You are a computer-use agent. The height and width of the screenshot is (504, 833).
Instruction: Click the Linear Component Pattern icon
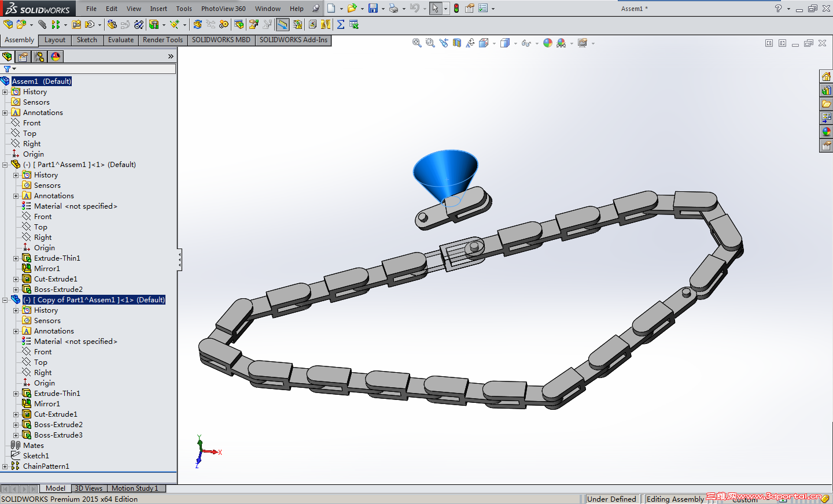(x=56, y=24)
